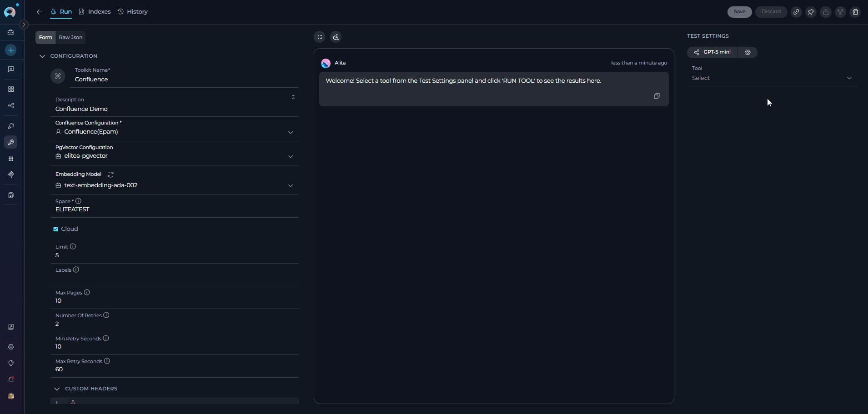Screen dimensions: 868x414
Task: Click the Space input field
Action: [x=175, y=209]
